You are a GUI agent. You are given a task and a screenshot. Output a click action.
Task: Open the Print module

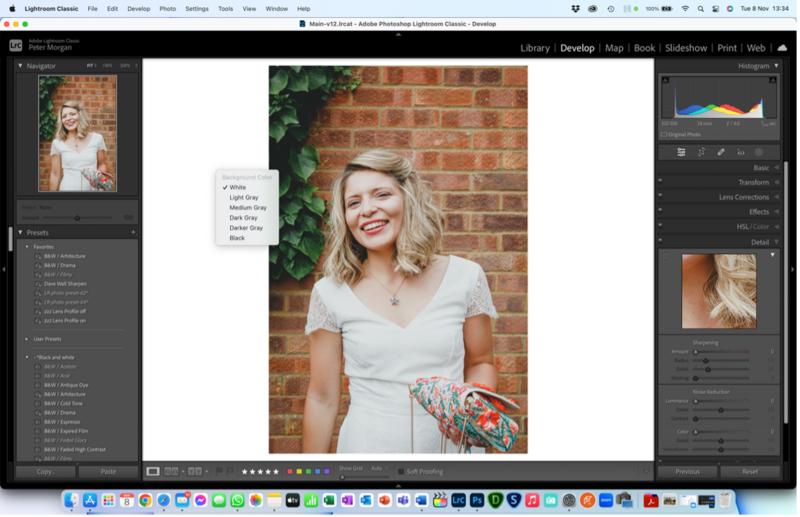click(x=727, y=48)
